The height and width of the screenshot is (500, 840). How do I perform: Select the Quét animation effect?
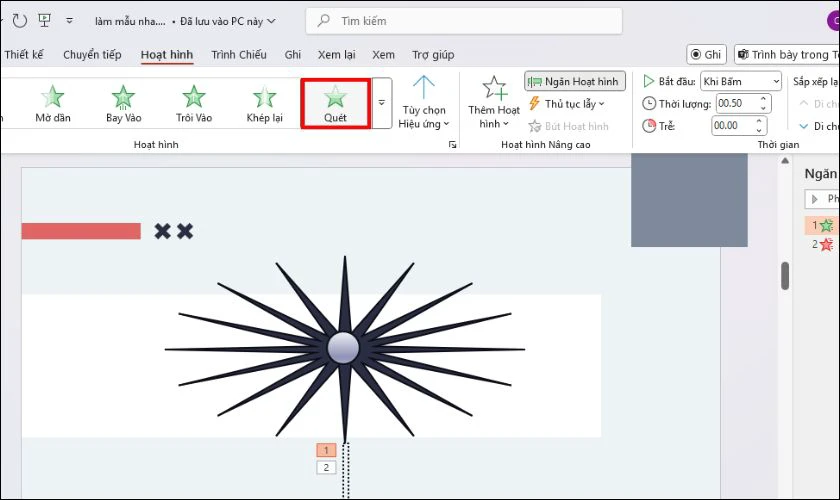pyautogui.click(x=335, y=104)
